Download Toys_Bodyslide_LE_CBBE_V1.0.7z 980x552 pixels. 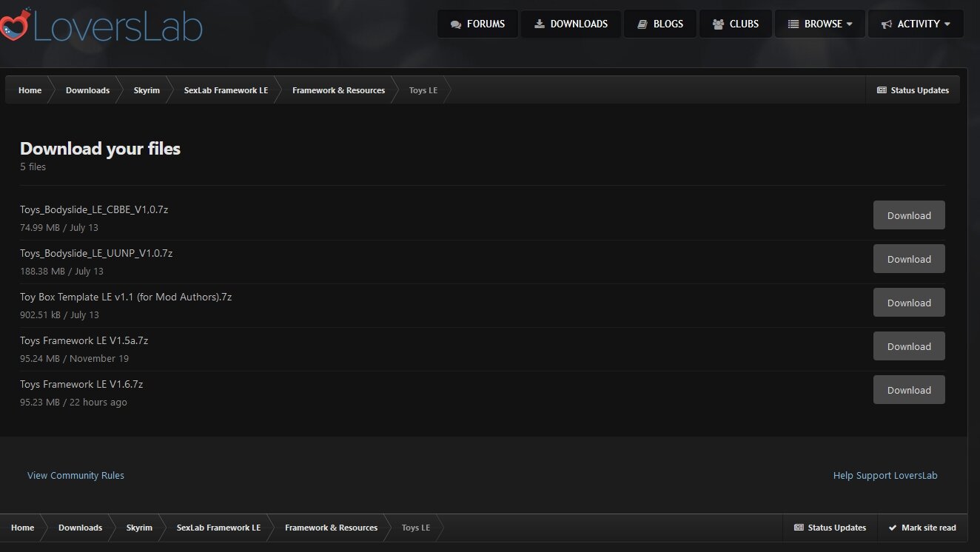pyautogui.click(x=909, y=215)
